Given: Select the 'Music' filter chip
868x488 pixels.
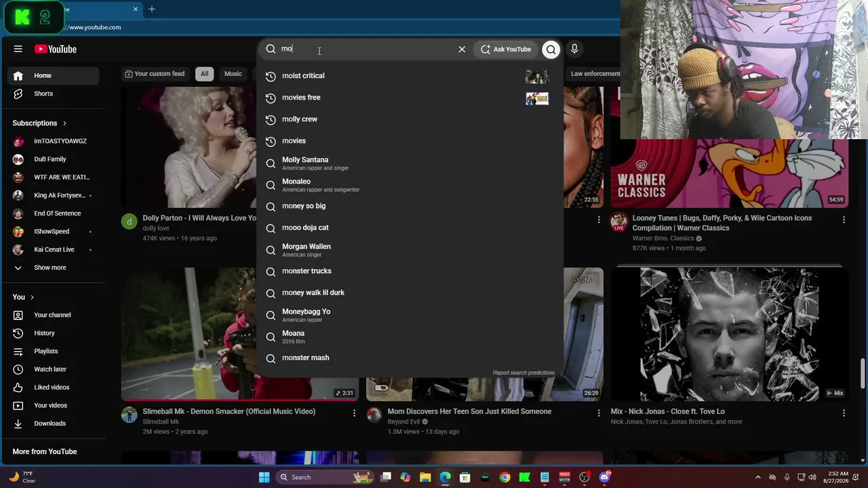Looking at the screenshot, I should click(233, 74).
